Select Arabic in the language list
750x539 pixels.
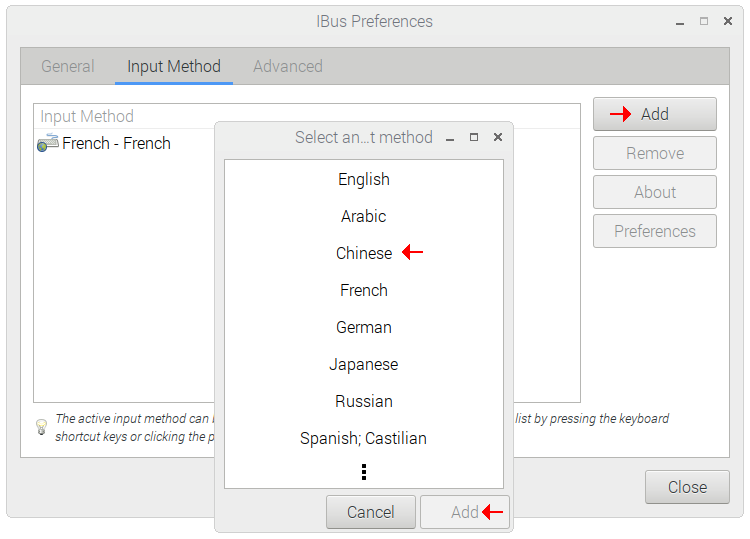coord(364,216)
